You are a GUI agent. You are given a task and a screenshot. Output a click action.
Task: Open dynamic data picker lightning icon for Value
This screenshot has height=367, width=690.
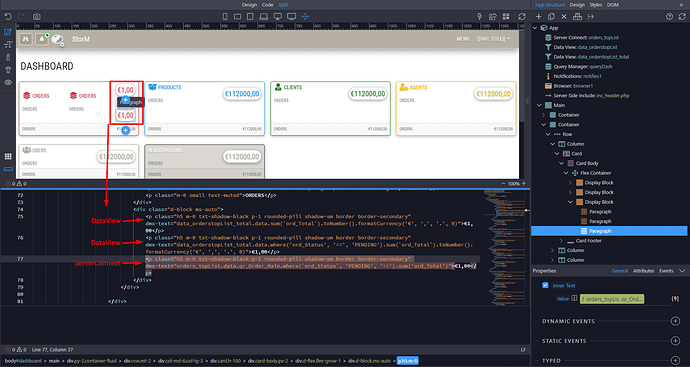coord(675,299)
